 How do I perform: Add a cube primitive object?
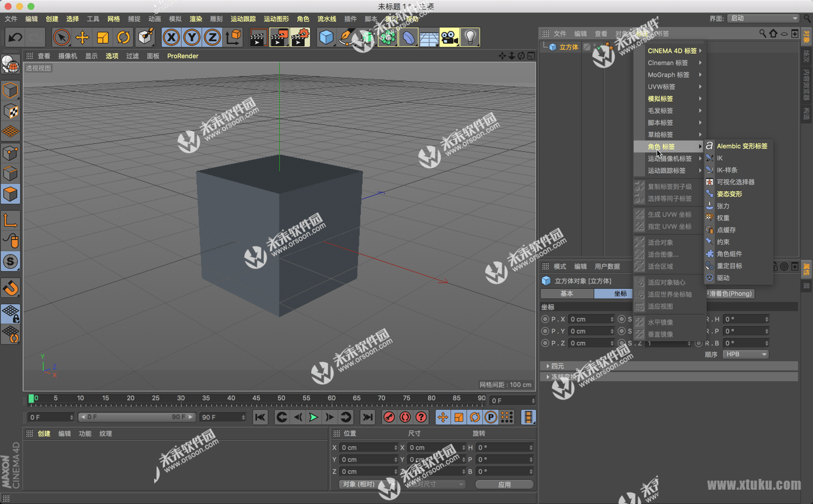pyautogui.click(x=326, y=38)
